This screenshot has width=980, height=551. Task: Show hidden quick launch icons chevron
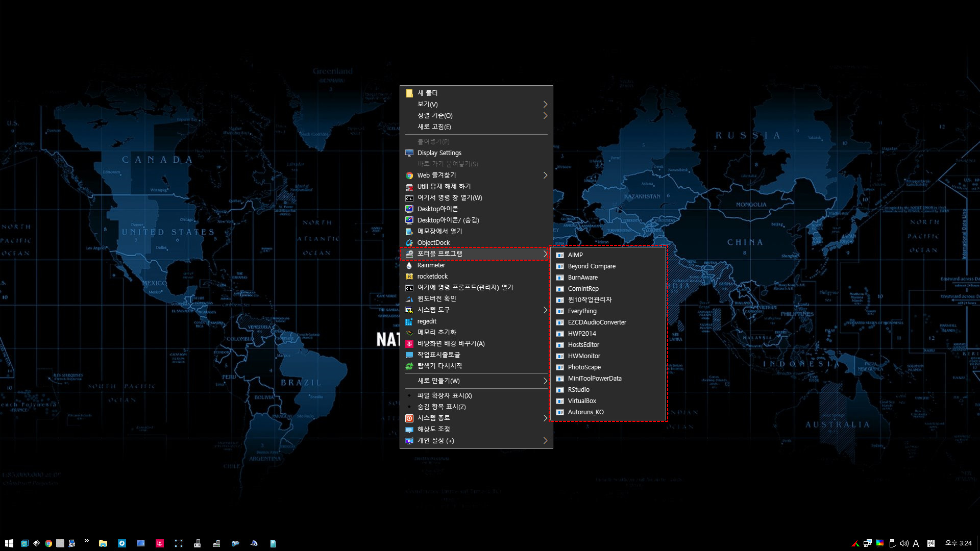click(x=87, y=541)
